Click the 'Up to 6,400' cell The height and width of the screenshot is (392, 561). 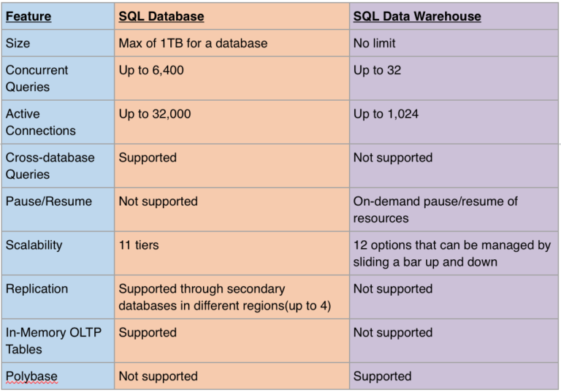[232, 78]
